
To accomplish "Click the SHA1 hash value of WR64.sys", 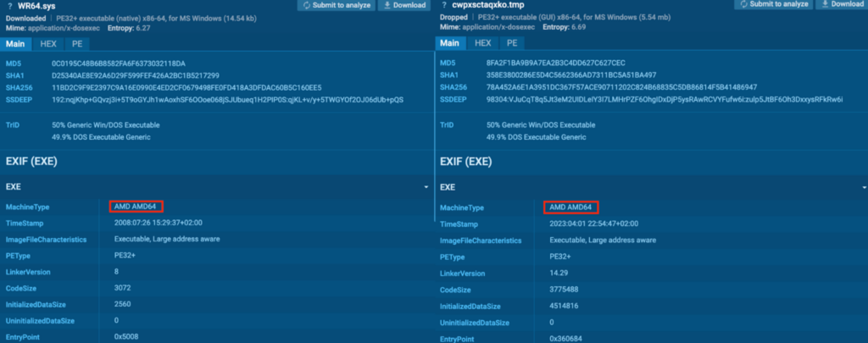I will [135, 75].
